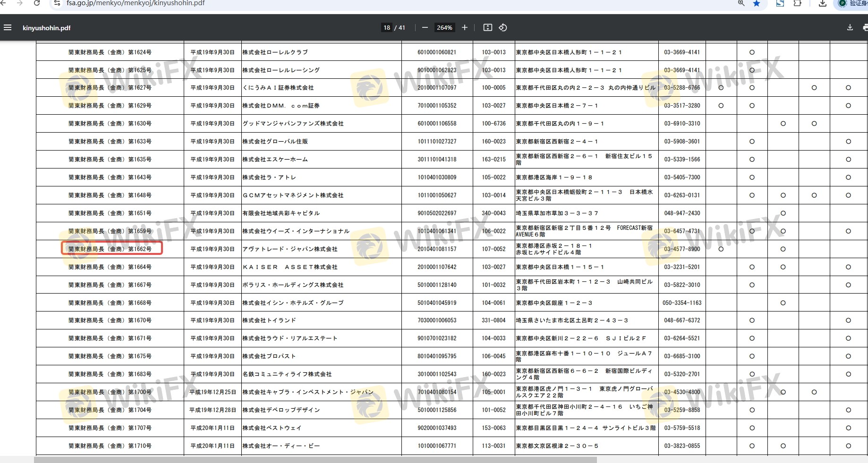The height and width of the screenshot is (463, 868).
Task: Open the PDF sidebar hamburger menu
Action: [8, 28]
